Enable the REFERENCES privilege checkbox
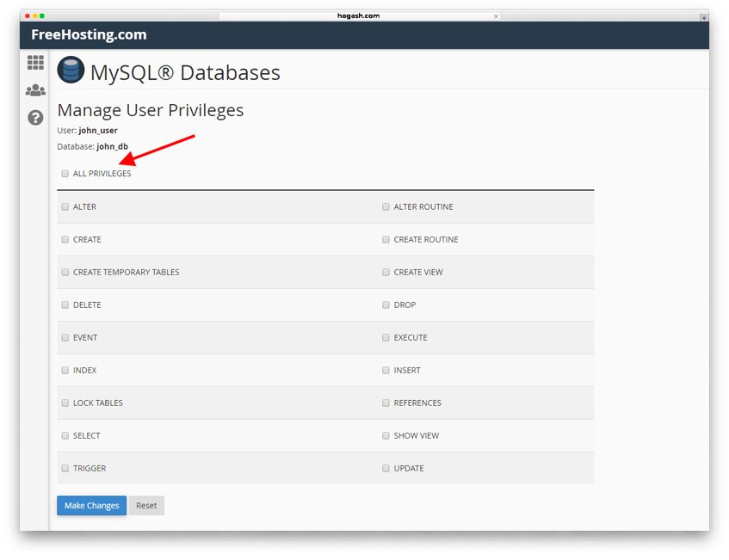 click(x=386, y=403)
